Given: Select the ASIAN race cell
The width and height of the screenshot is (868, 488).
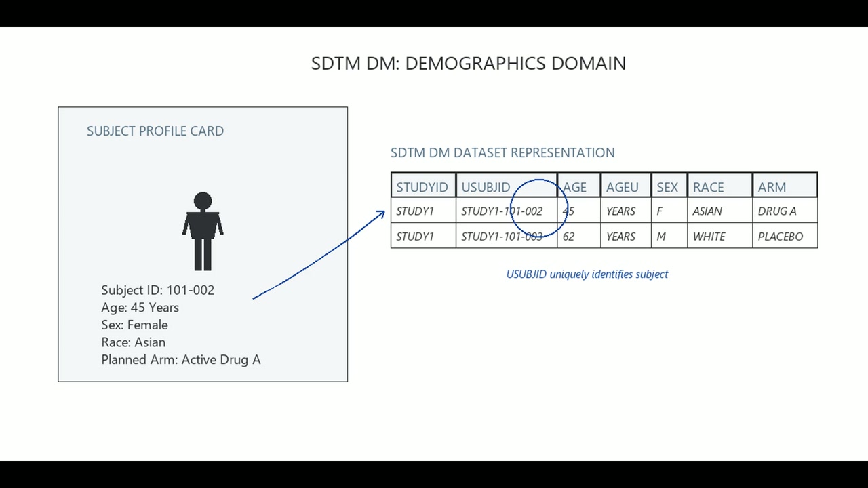Looking at the screenshot, I should tap(719, 211).
